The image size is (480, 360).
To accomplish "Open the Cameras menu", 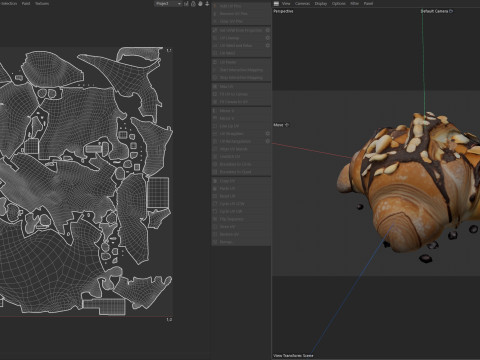I will 302,4.
